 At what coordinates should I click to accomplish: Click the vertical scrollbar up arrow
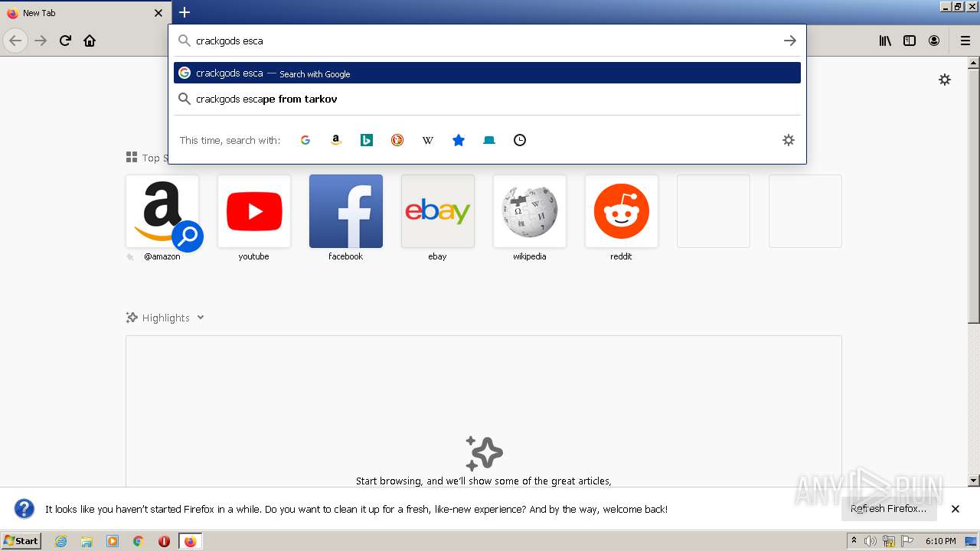pos(974,63)
